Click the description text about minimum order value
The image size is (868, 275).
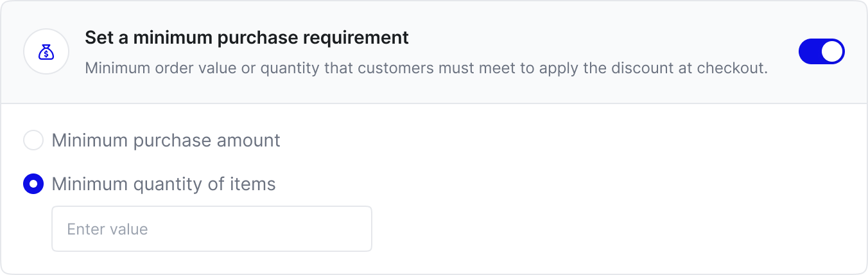[426, 68]
